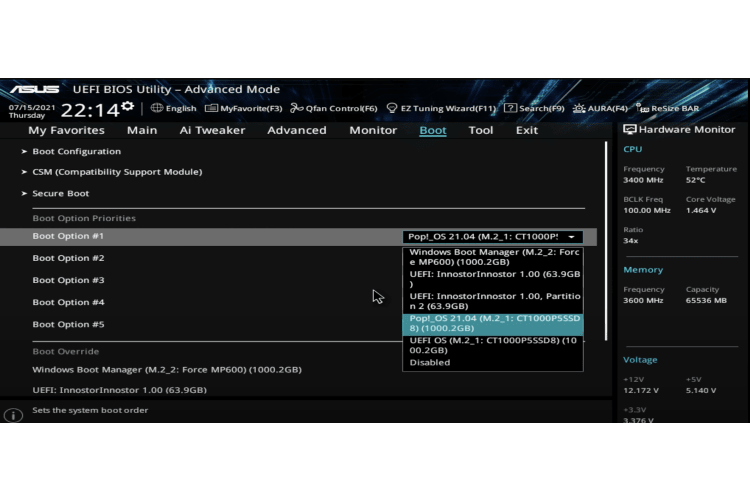Start EZ Tuning Wizard(F11)
The width and height of the screenshot is (750, 500).
(448, 108)
